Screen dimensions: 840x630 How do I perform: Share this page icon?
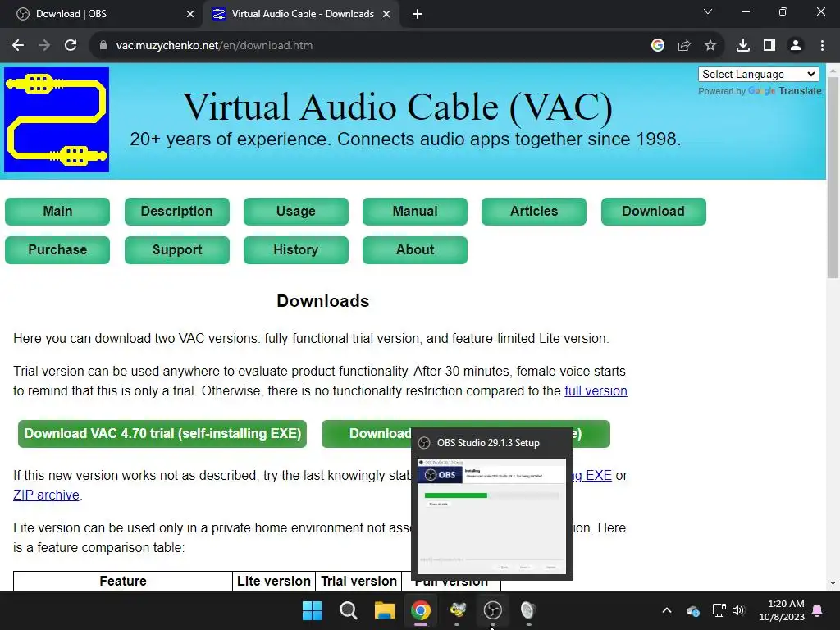pyautogui.click(x=684, y=46)
